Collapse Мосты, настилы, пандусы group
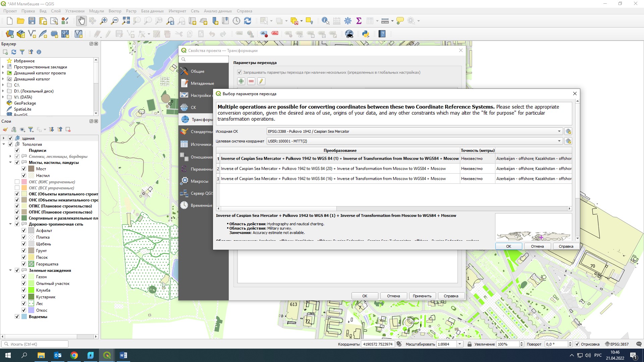Viewport: 644px width, 362px height. [10, 162]
